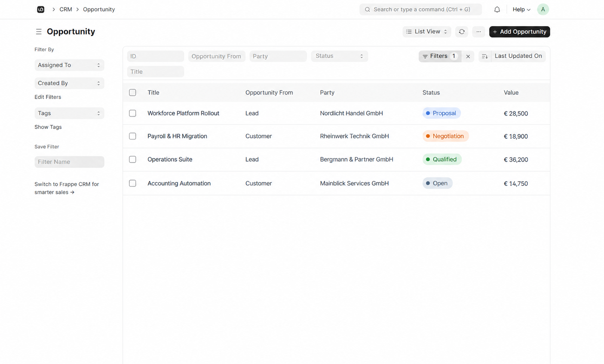Click the Negotiation status badge

coord(445,136)
